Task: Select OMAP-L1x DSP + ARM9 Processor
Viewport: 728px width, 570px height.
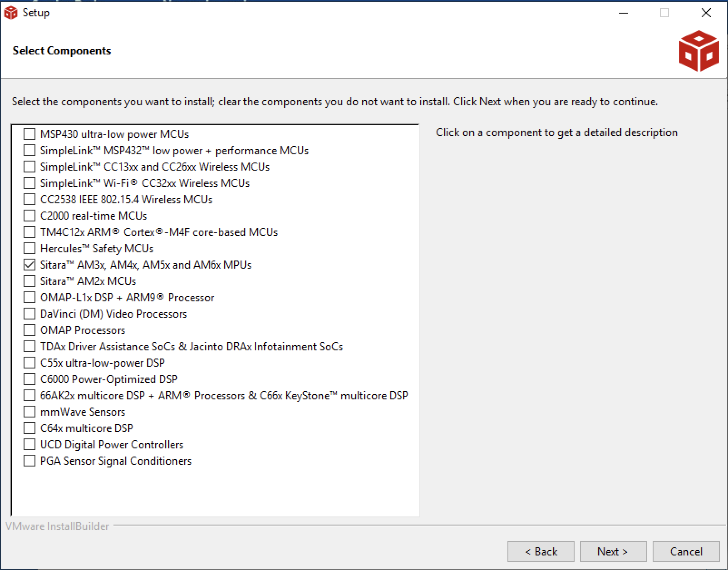Action: pos(29,297)
